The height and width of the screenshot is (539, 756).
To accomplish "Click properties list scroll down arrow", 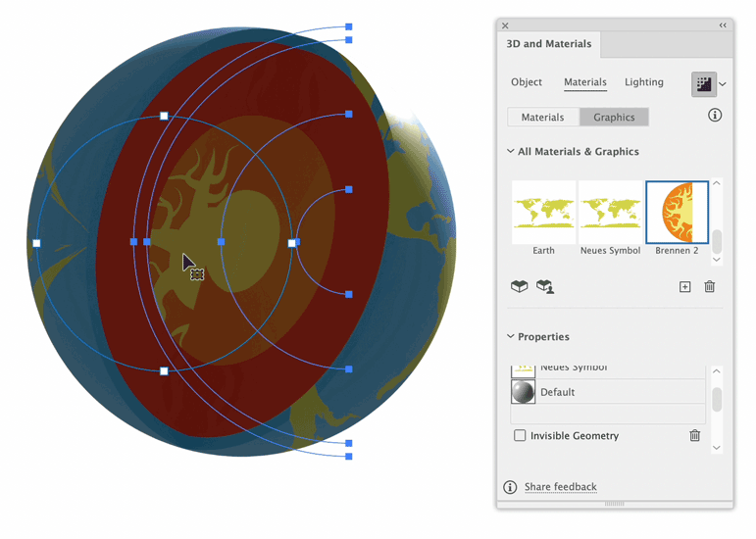I will click(717, 448).
